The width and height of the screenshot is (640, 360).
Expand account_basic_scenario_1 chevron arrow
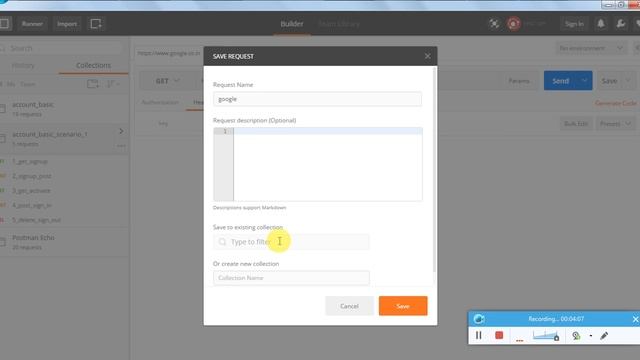[121, 131]
